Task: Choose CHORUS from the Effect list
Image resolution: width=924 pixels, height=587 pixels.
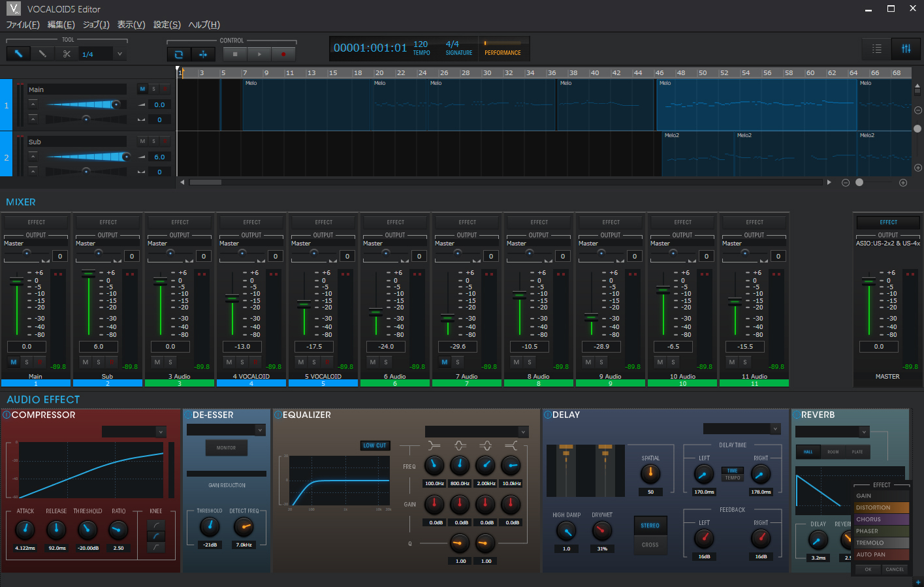Action: (x=882, y=519)
